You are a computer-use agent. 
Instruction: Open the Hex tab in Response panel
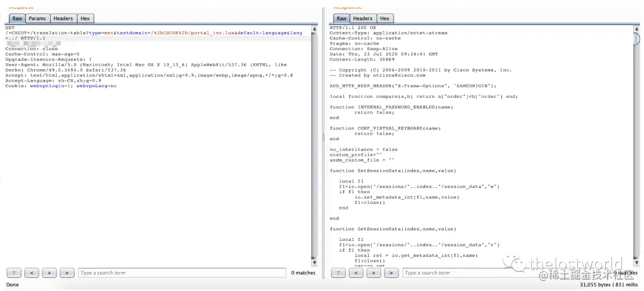[385, 18]
